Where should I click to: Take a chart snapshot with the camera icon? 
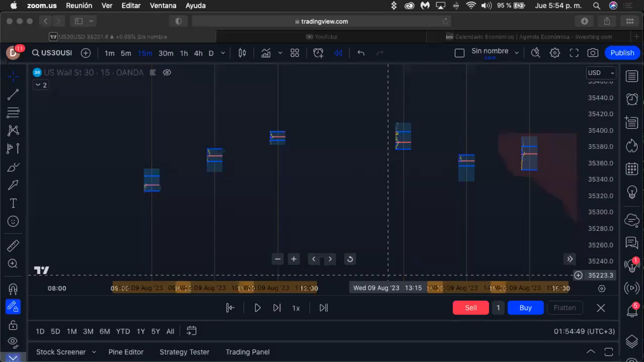[593, 53]
